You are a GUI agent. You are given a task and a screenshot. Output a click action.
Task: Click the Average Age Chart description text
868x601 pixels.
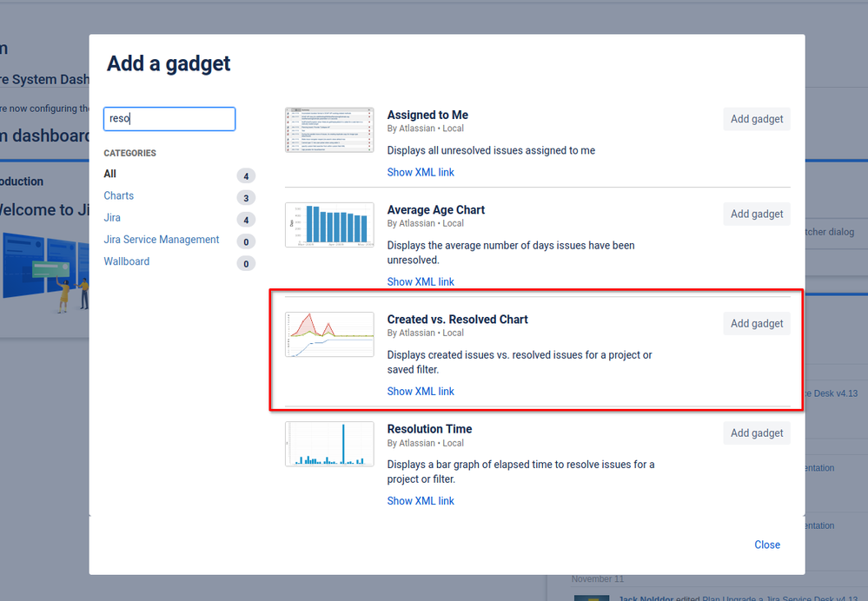511,253
